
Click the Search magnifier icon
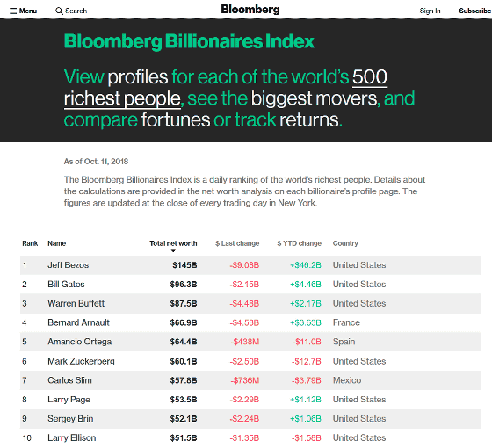[x=59, y=11]
